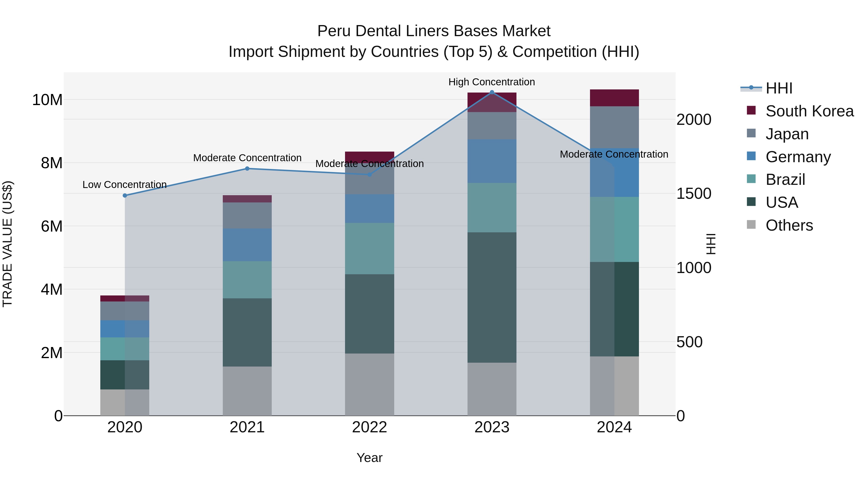The height and width of the screenshot is (488, 868).
Task: Click the USA segment of the 2023 bar
Action: pyautogui.click(x=492, y=297)
